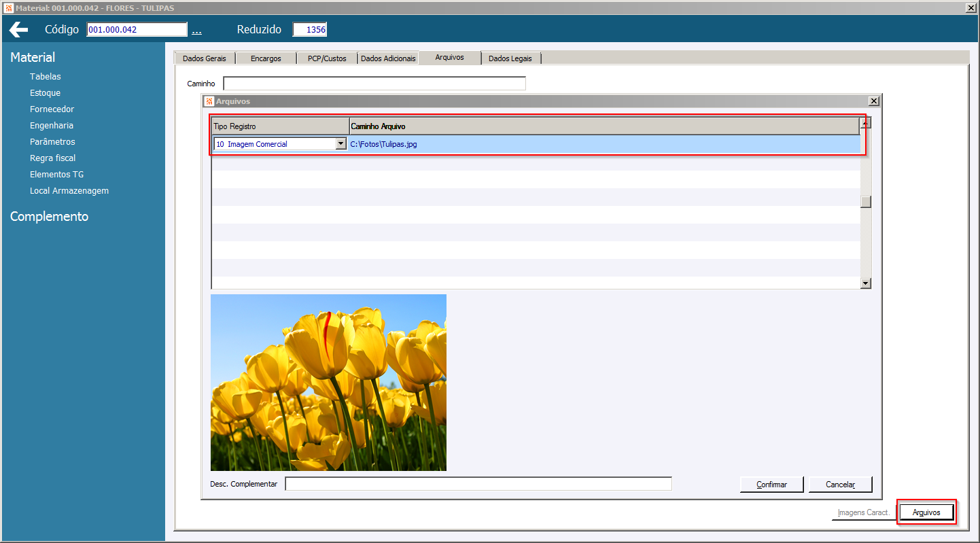
Task: Open Estoque in the sidebar
Action: [45, 93]
